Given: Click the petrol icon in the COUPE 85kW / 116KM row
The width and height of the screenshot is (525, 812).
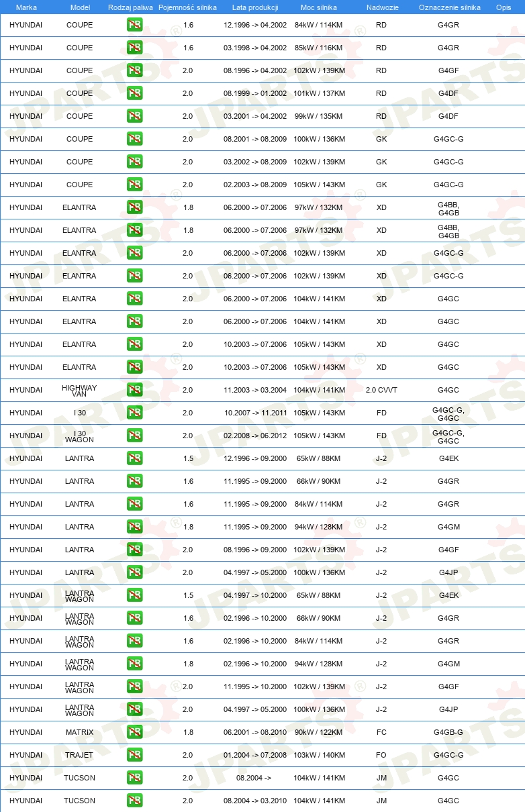Looking at the screenshot, I should [134, 48].
